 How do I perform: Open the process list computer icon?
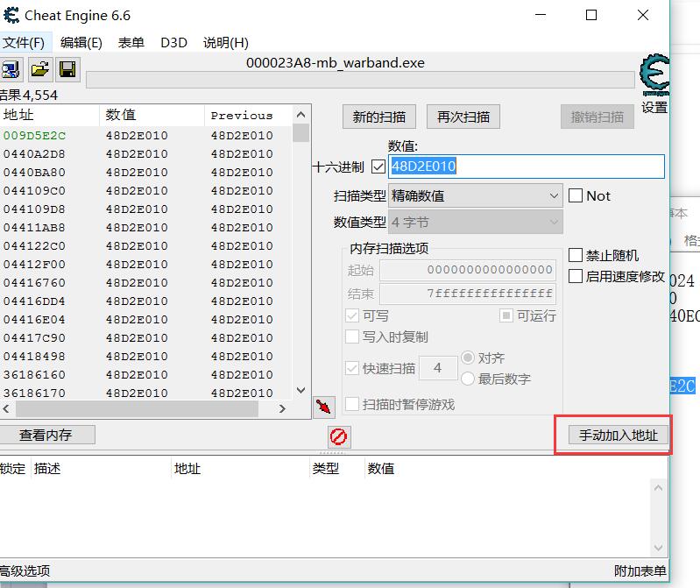point(11,69)
